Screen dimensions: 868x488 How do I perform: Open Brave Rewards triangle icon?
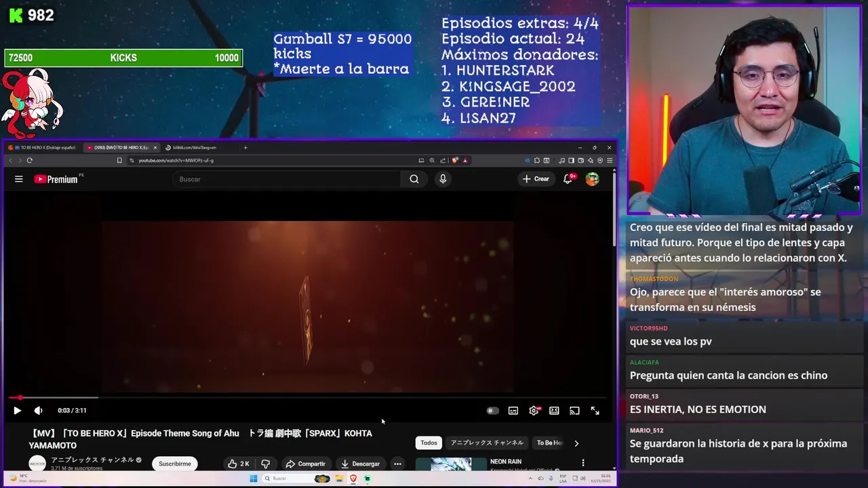[465, 161]
